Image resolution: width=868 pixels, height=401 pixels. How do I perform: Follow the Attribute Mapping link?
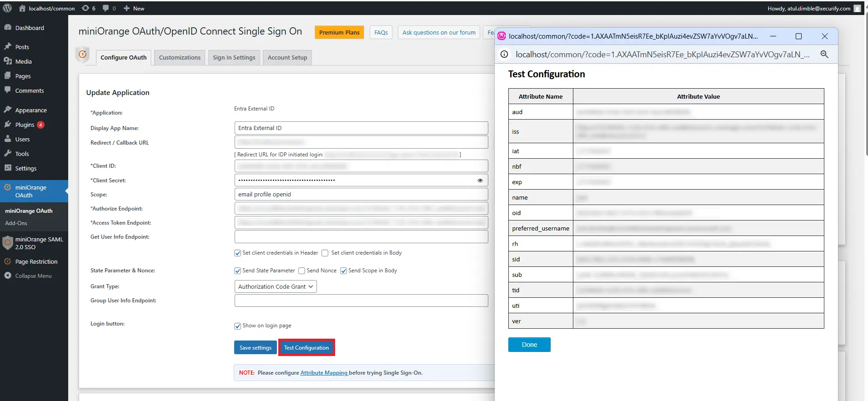(x=324, y=373)
